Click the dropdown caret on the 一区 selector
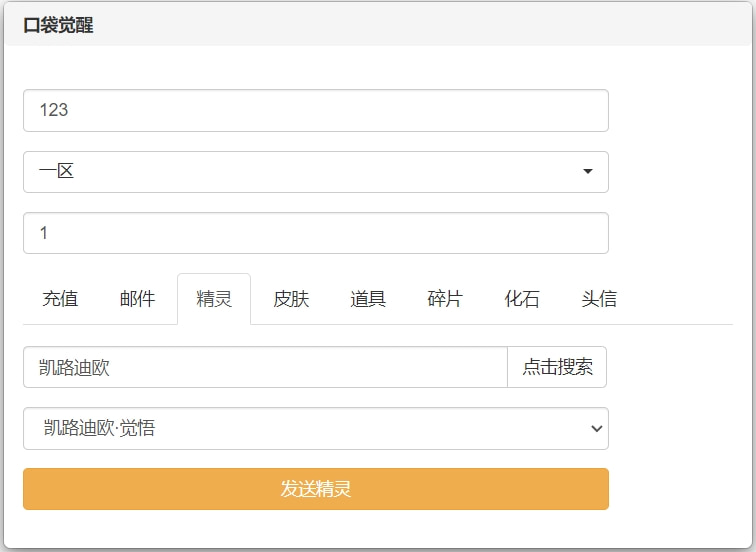The image size is (756, 552). pos(587,172)
